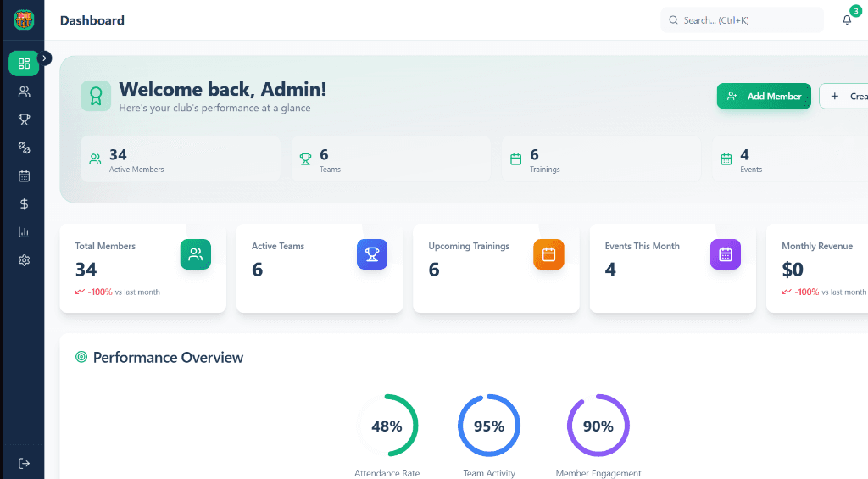This screenshot has height=479, width=868.
Task: Click the Upcoming Trainings orange calendar icon
Action: point(548,254)
